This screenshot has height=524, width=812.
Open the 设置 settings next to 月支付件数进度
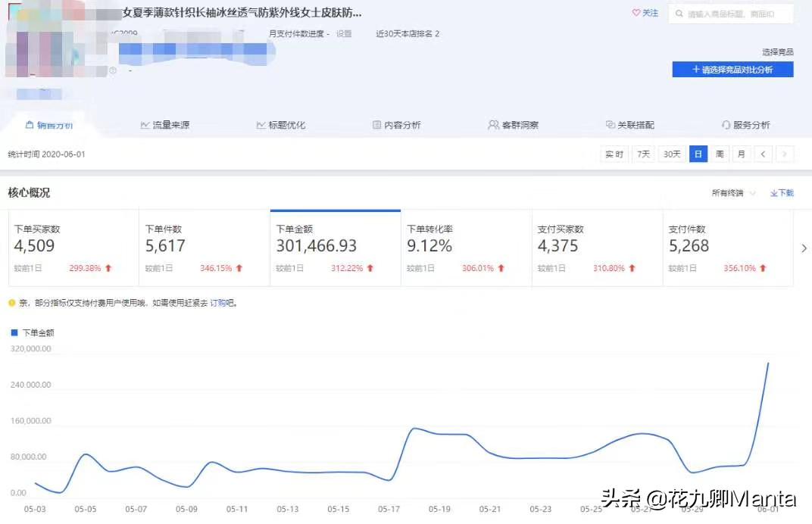(345, 33)
